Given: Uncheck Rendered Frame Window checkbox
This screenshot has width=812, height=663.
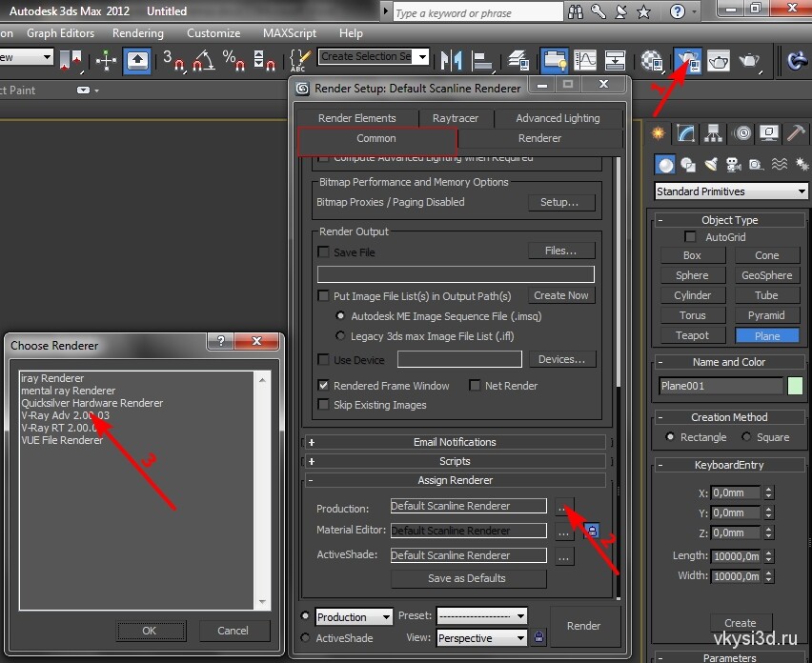Looking at the screenshot, I should [x=324, y=386].
